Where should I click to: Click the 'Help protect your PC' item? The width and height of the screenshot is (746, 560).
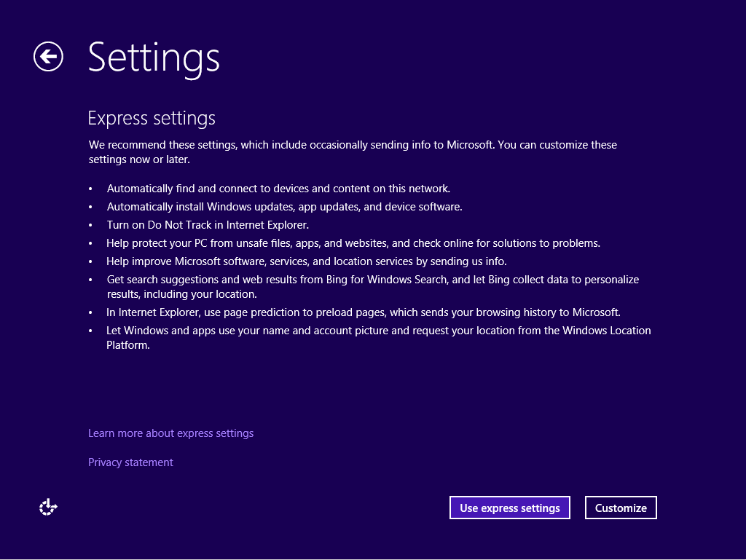pos(353,243)
